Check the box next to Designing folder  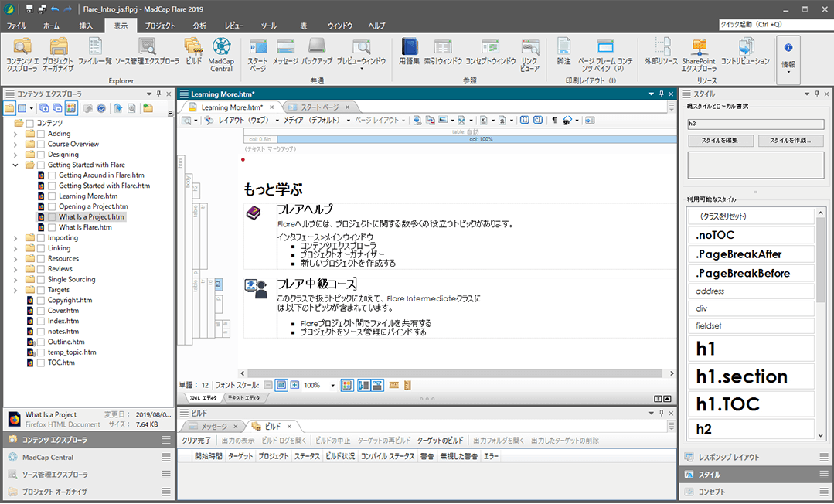click(x=41, y=155)
